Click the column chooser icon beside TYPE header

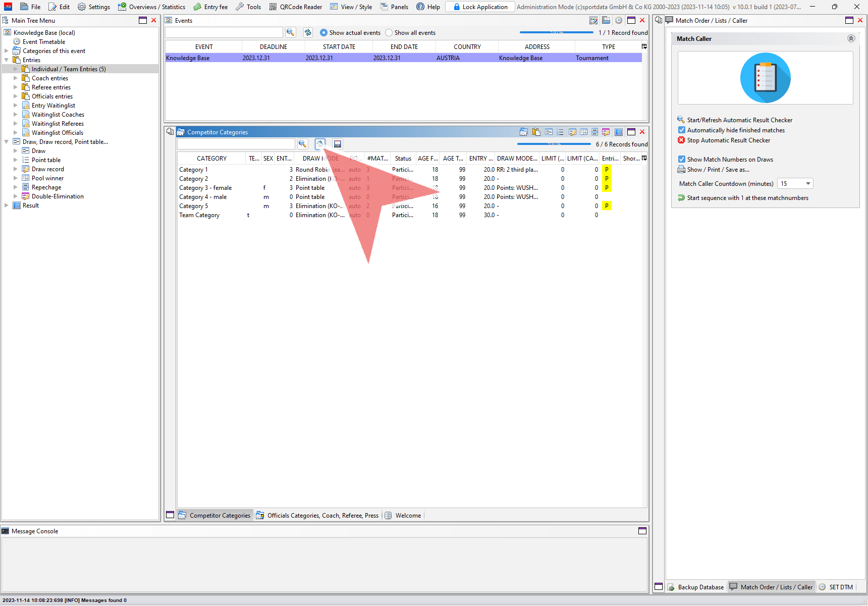point(644,46)
